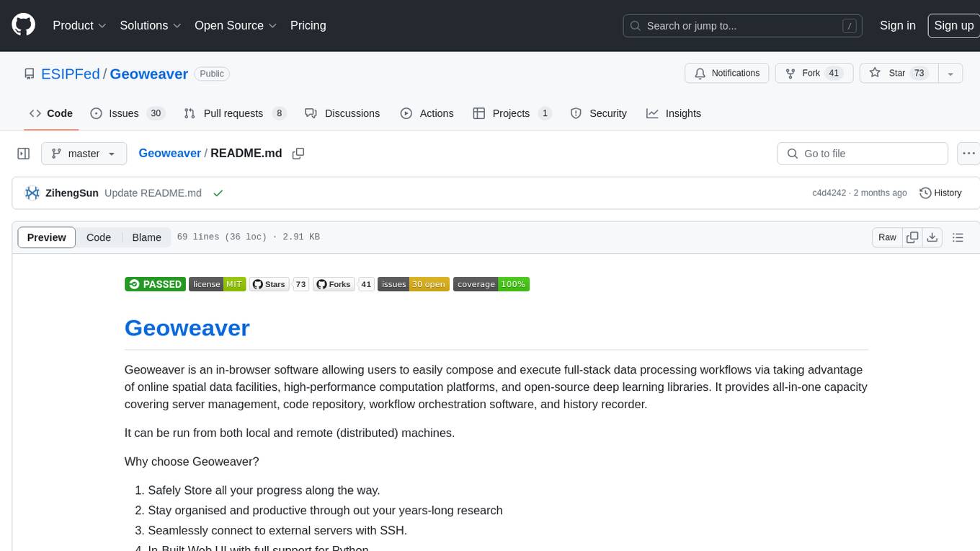Switch to the Insights tab
Image resolution: width=980 pixels, height=551 pixels.
pyautogui.click(x=674, y=113)
